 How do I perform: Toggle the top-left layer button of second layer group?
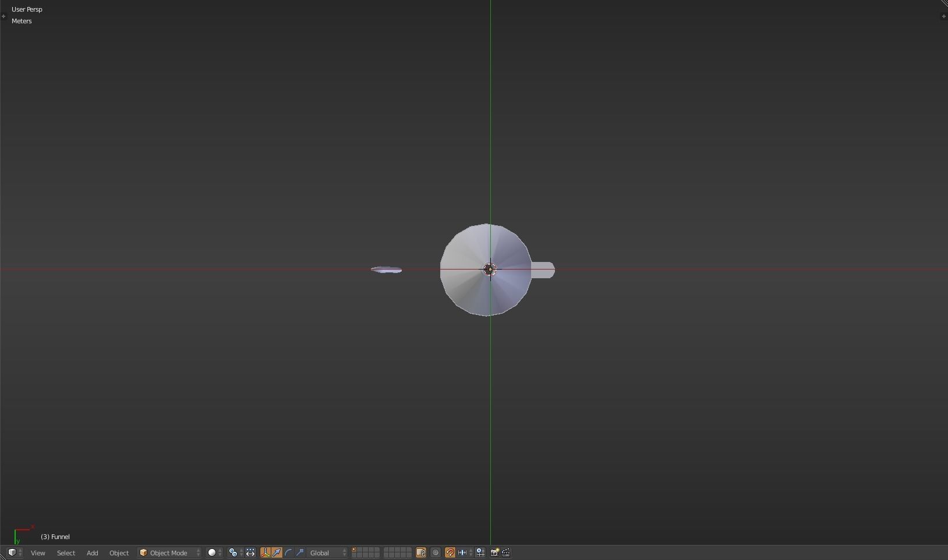[386, 550]
